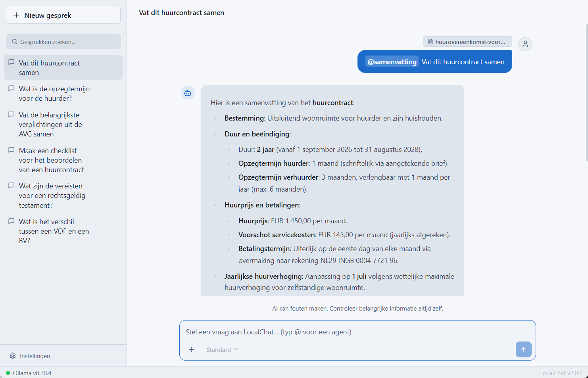Click the plus attach button in composer
The height and width of the screenshot is (378, 588).
(x=192, y=349)
